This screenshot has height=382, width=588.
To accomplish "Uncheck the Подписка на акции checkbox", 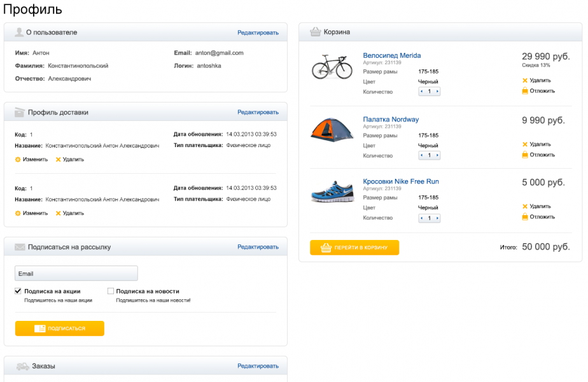I will (x=18, y=292).
